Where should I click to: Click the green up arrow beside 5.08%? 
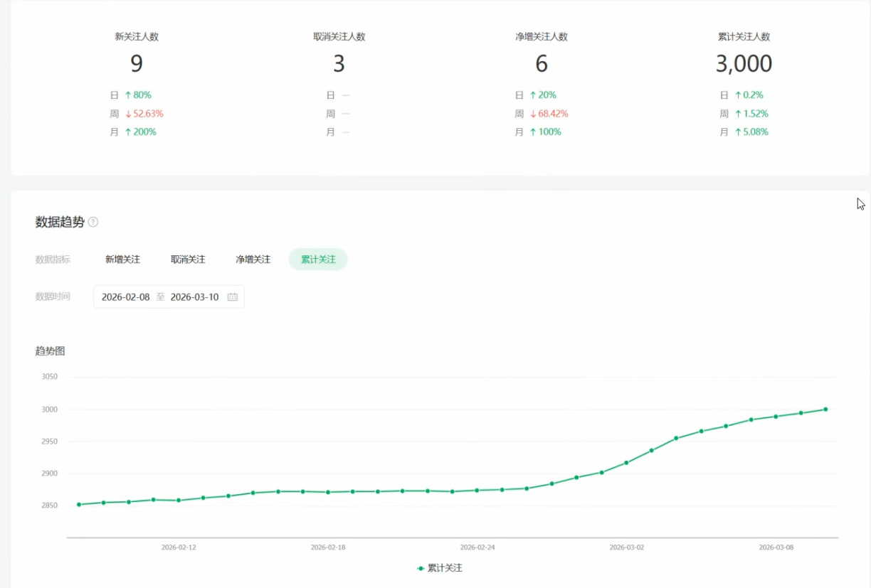coord(738,132)
